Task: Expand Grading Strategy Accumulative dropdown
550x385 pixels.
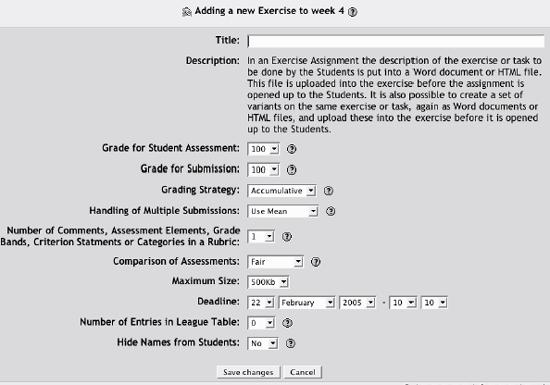Action: pyautogui.click(x=282, y=191)
